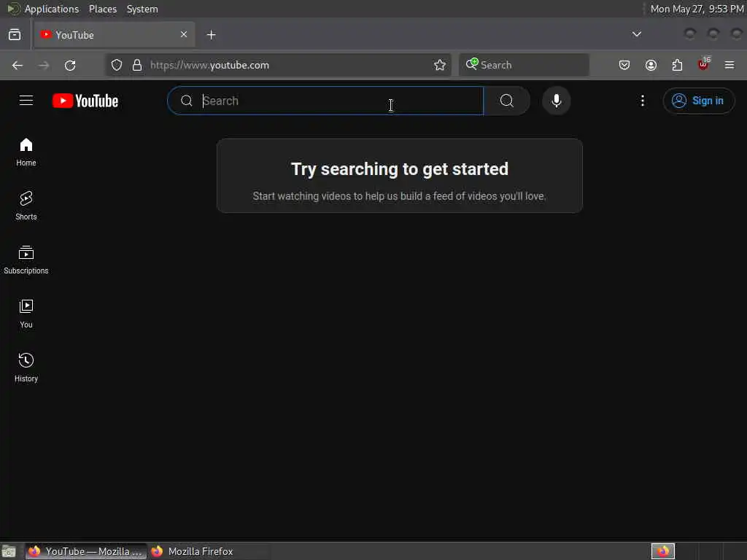Click the Firefox Search box

524,65
